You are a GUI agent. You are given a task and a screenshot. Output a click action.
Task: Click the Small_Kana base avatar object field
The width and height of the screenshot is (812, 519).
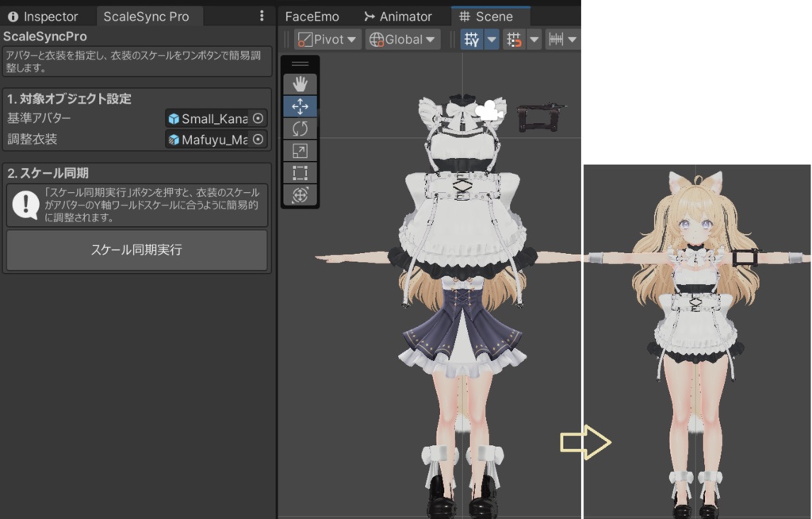216,118
